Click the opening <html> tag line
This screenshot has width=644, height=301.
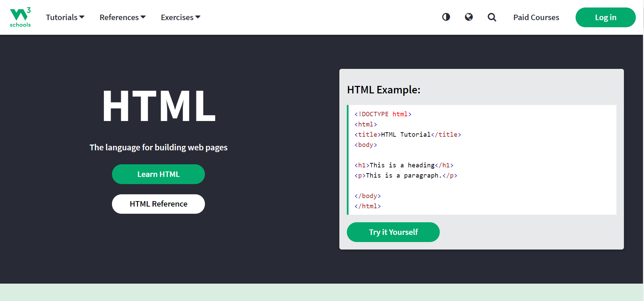click(366, 124)
